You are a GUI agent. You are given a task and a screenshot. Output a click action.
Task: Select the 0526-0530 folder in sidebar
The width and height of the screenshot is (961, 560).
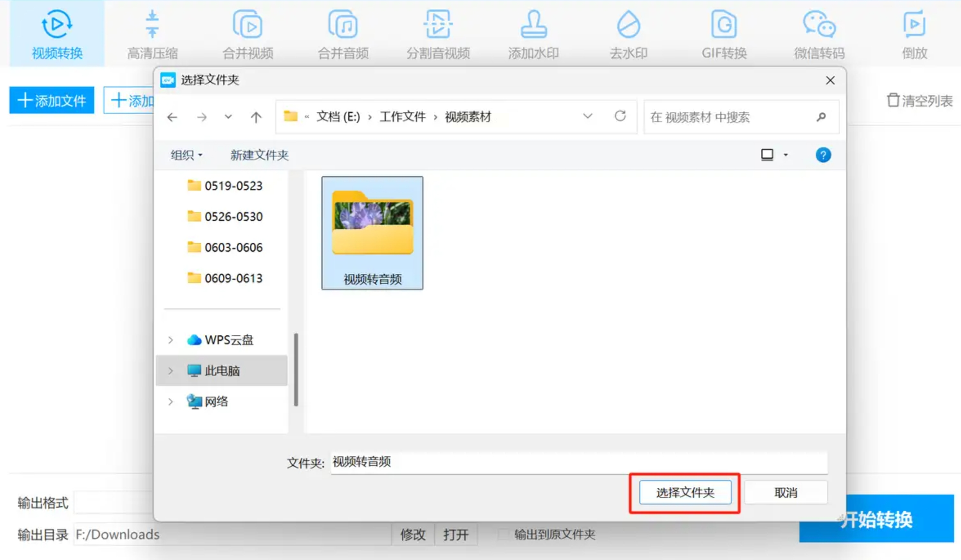coord(233,216)
